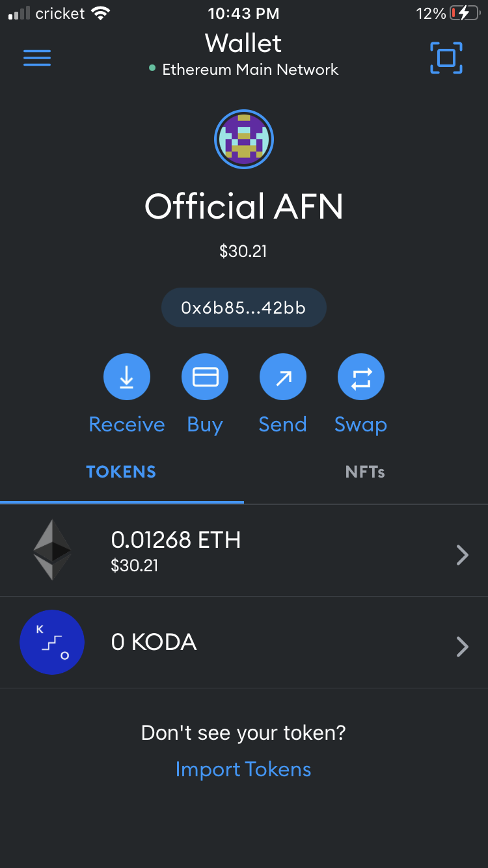This screenshot has height=868, width=488.
Task: Open the 0.01268 ETH token row
Action: point(244,550)
